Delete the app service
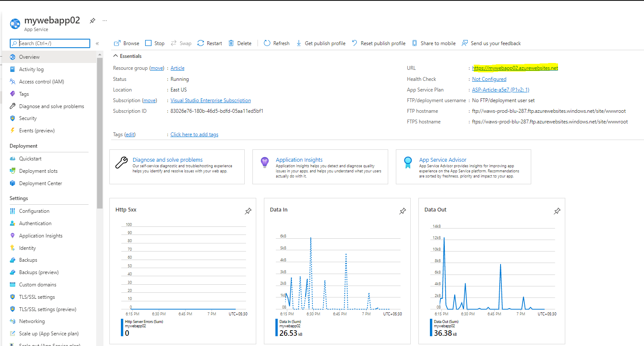The height and width of the screenshot is (346, 644). click(x=240, y=43)
